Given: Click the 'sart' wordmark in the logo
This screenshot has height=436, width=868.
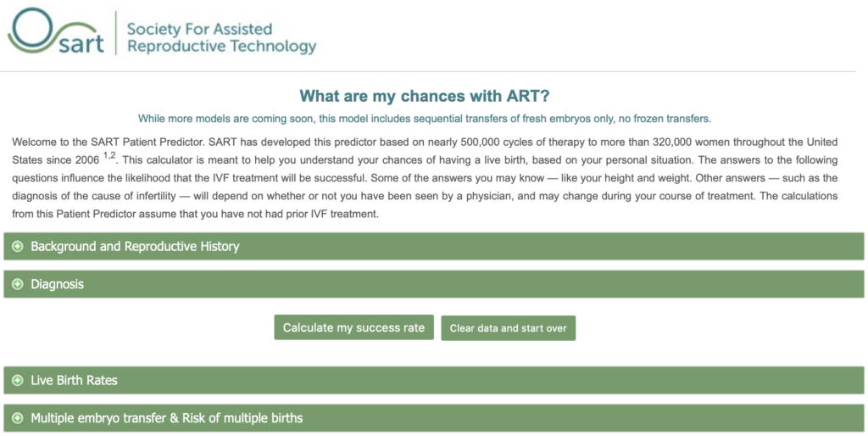Looking at the screenshot, I should click(81, 44).
